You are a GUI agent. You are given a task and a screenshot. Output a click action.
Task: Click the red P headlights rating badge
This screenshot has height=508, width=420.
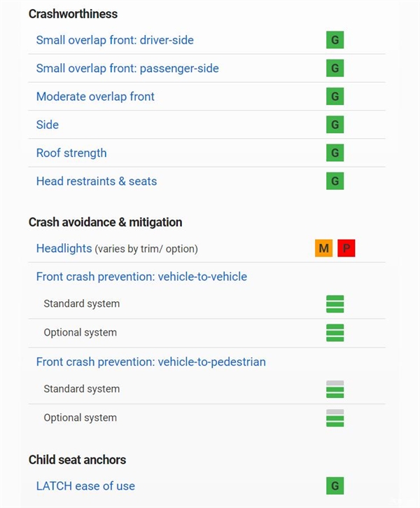[x=346, y=248]
